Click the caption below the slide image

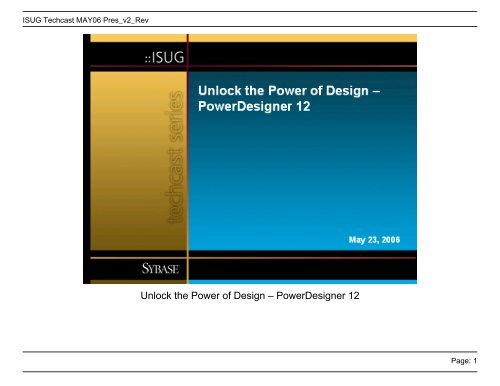[250, 295]
